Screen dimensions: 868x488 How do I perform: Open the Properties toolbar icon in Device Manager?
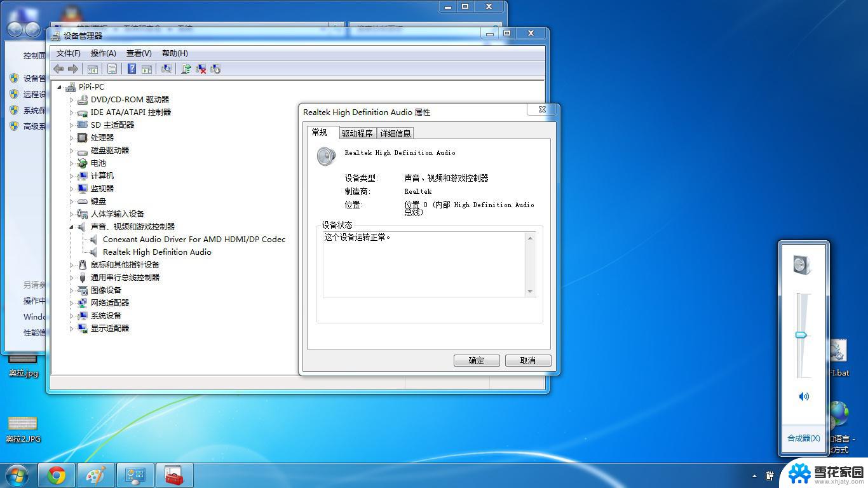point(112,69)
